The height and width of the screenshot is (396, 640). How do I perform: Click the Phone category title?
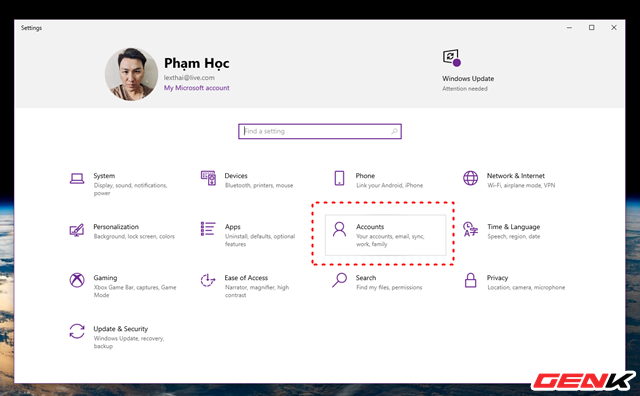pos(365,176)
